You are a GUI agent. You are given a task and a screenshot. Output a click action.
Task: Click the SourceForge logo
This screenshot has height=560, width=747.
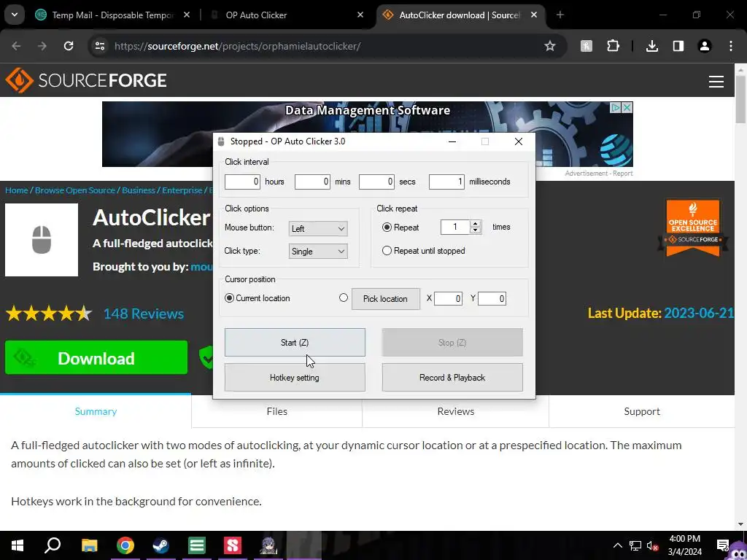point(86,80)
